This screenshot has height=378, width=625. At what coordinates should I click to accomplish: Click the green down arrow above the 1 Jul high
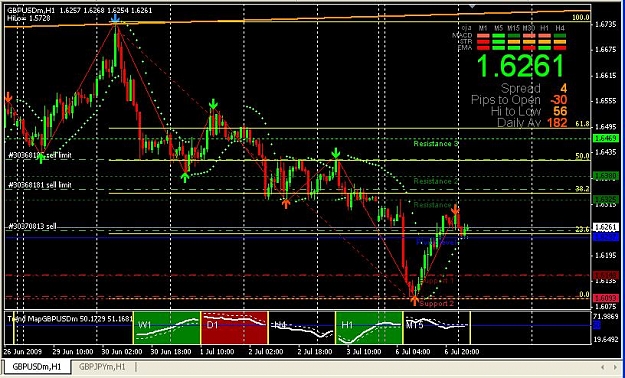point(213,104)
